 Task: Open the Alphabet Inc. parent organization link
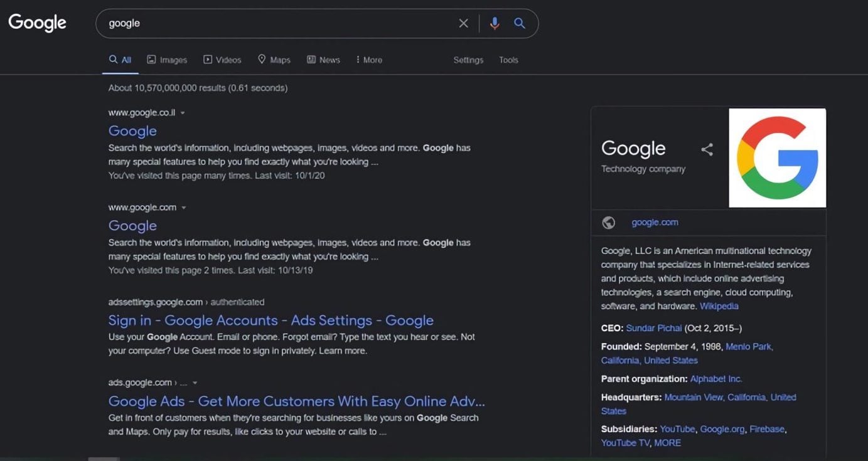(x=715, y=379)
